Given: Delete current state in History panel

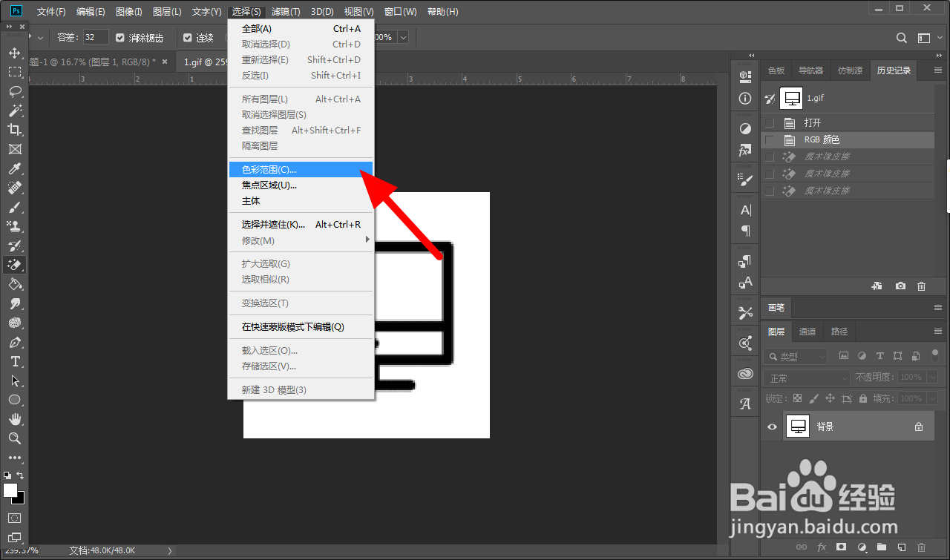Looking at the screenshot, I should click(921, 286).
